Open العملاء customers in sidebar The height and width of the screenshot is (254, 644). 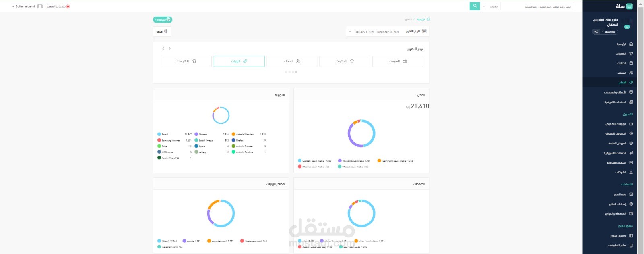point(625,73)
